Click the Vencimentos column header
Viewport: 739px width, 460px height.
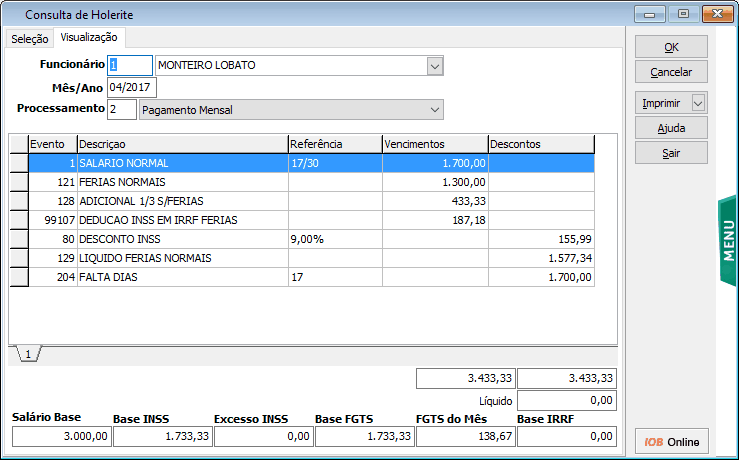pyautogui.click(x=434, y=144)
